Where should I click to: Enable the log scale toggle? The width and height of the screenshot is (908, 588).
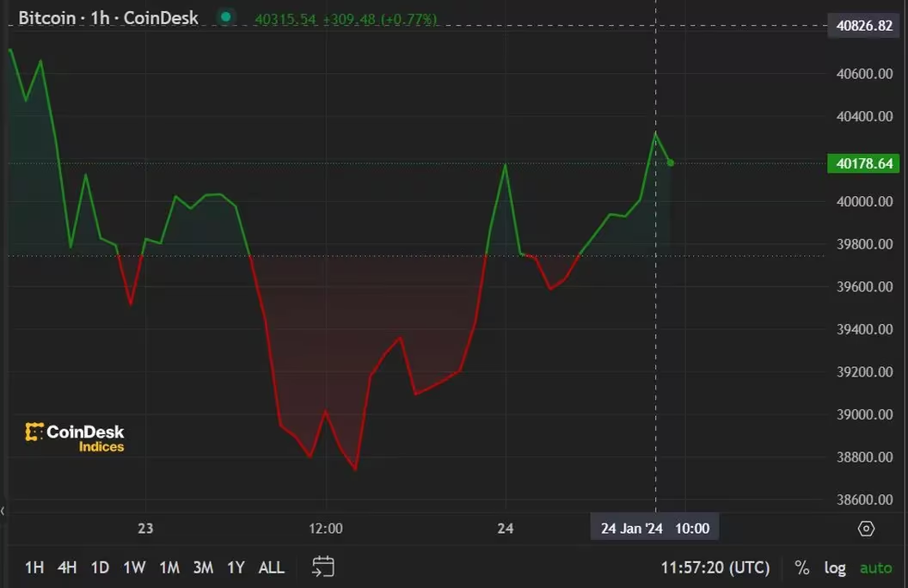pyautogui.click(x=835, y=567)
